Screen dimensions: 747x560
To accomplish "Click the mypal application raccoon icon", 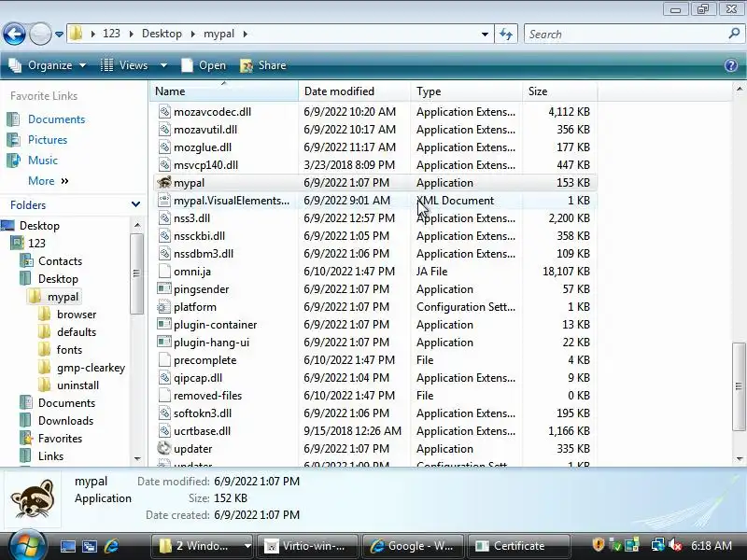I will click(x=164, y=182).
